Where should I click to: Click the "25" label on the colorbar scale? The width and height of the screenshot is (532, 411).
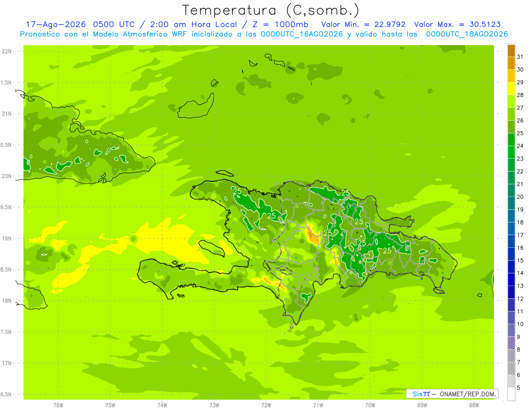point(520,133)
